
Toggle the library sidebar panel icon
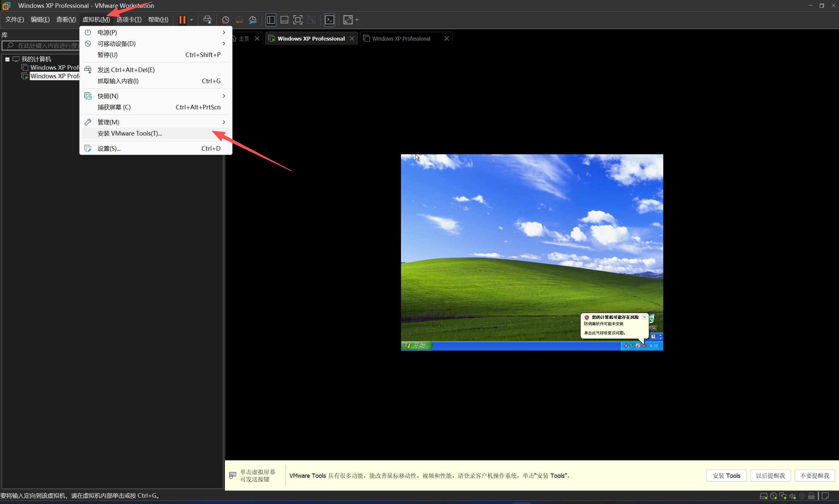click(270, 20)
